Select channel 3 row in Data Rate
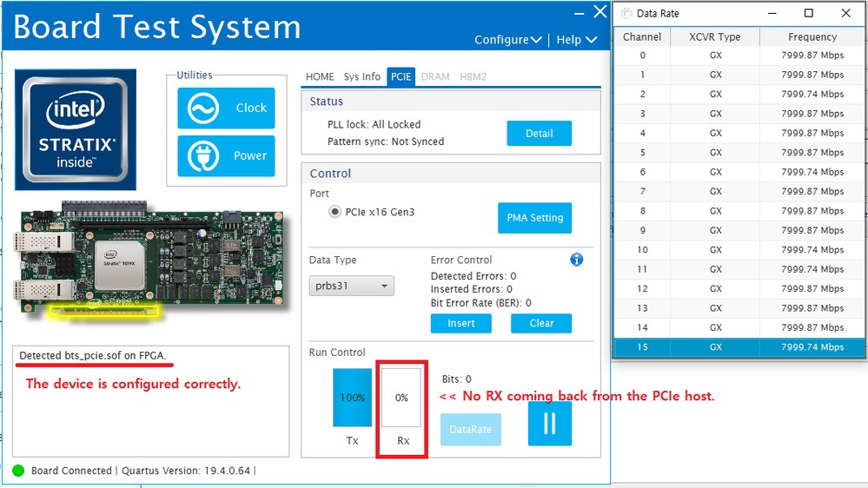Image resolution: width=868 pixels, height=488 pixels. tap(739, 114)
